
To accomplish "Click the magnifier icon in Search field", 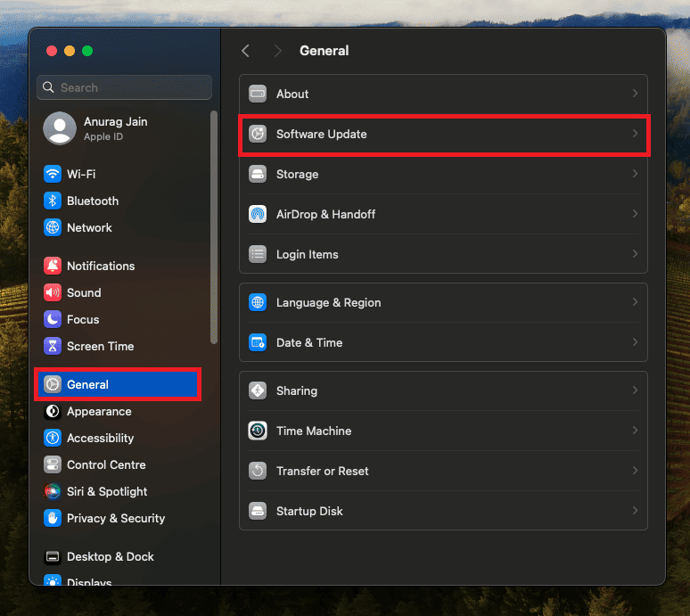I will tap(48, 87).
